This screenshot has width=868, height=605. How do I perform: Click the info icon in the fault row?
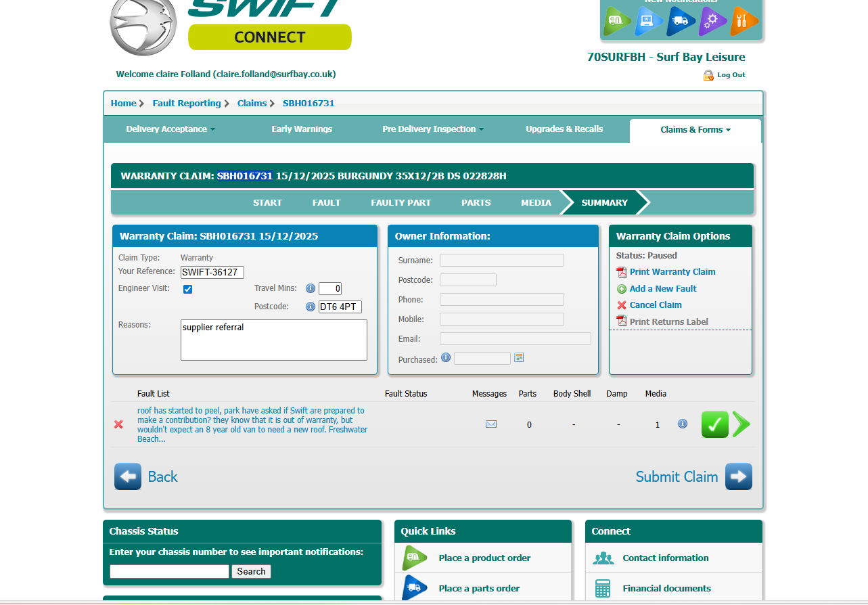[683, 424]
